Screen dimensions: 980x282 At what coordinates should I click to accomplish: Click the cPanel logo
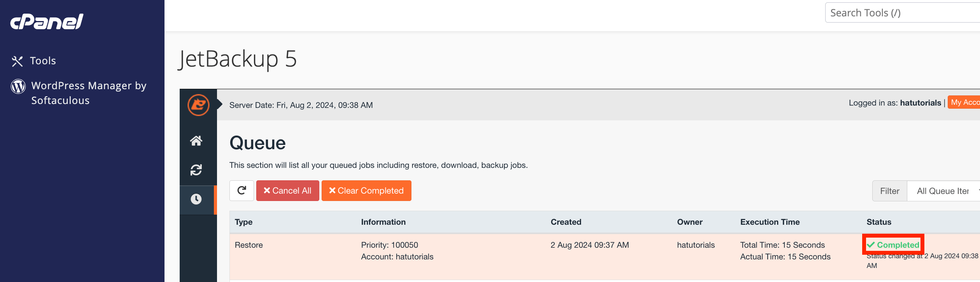click(47, 21)
